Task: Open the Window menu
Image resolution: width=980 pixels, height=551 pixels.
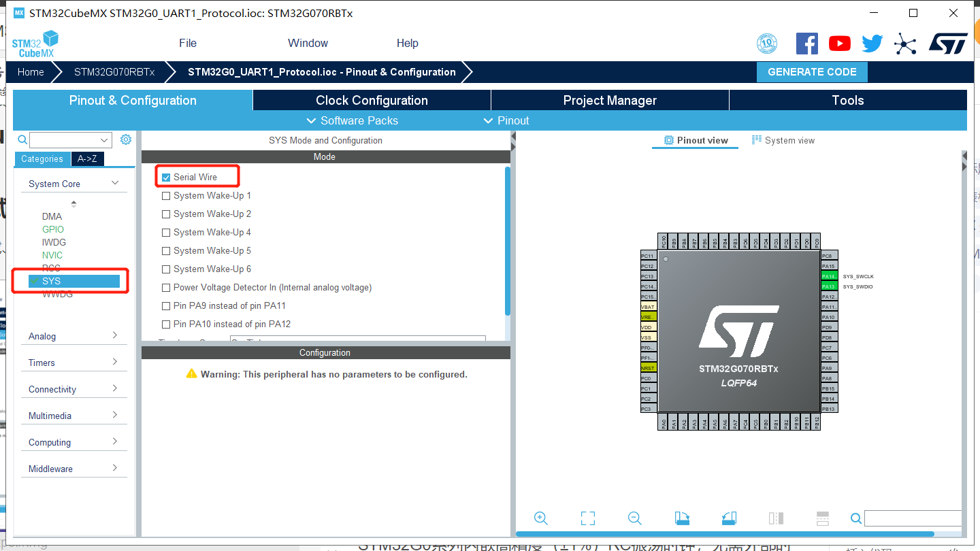Action: [308, 43]
